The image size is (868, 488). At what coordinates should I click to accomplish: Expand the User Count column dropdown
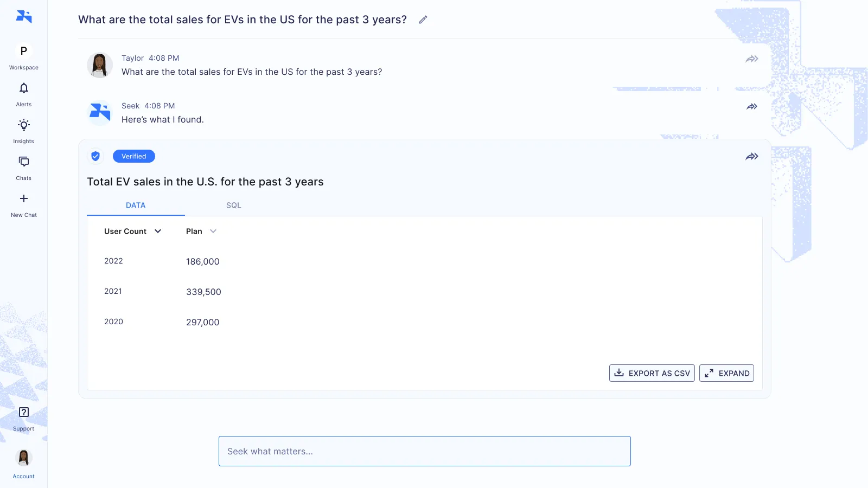pyautogui.click(x=158, y=231)
